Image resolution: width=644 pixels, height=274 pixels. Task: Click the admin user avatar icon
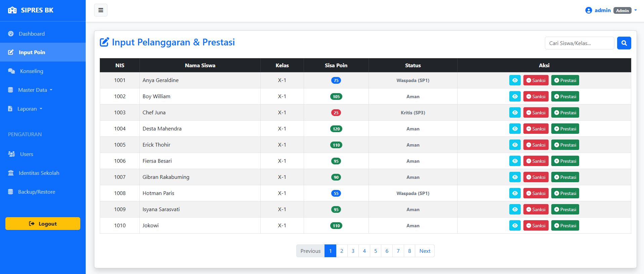click(588, 10)
